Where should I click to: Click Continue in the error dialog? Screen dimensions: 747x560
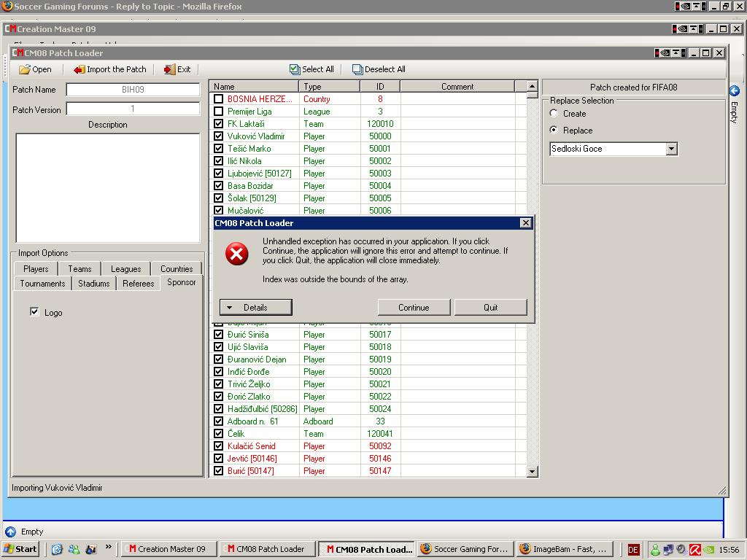point(414,308)
